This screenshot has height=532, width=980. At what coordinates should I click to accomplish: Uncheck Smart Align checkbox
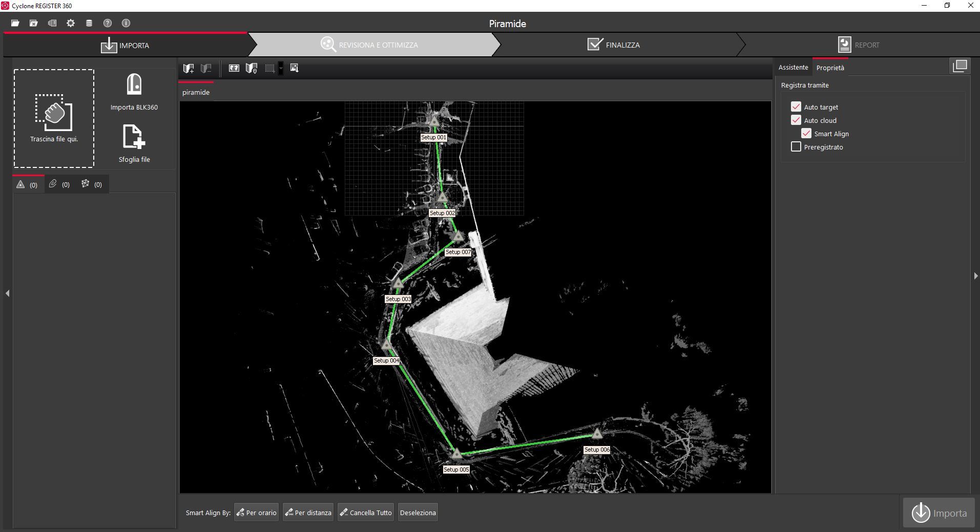[806, 133]
